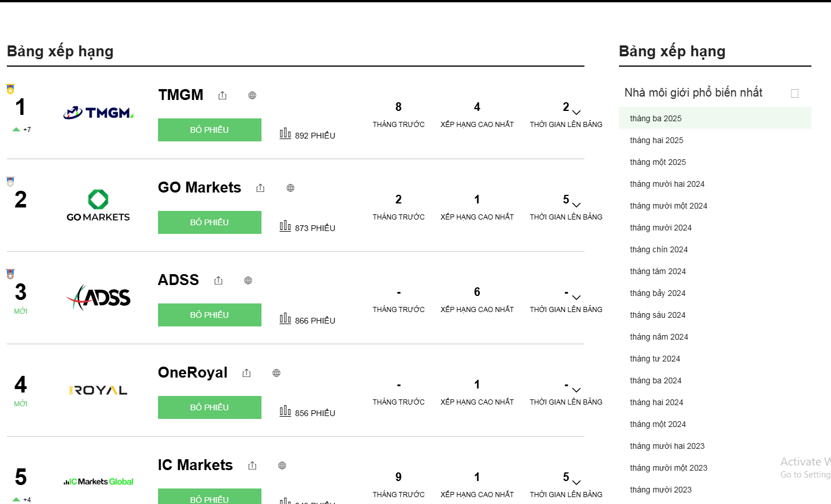Open IC Markets website globe icon
This screenshot has height=504, width=831.
[282, 465]
